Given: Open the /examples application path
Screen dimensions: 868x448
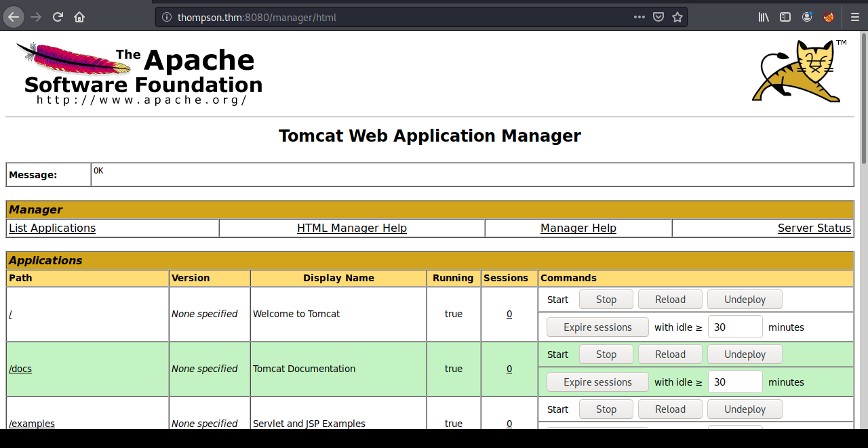Looking at the screenshot, I should [32, 424].
